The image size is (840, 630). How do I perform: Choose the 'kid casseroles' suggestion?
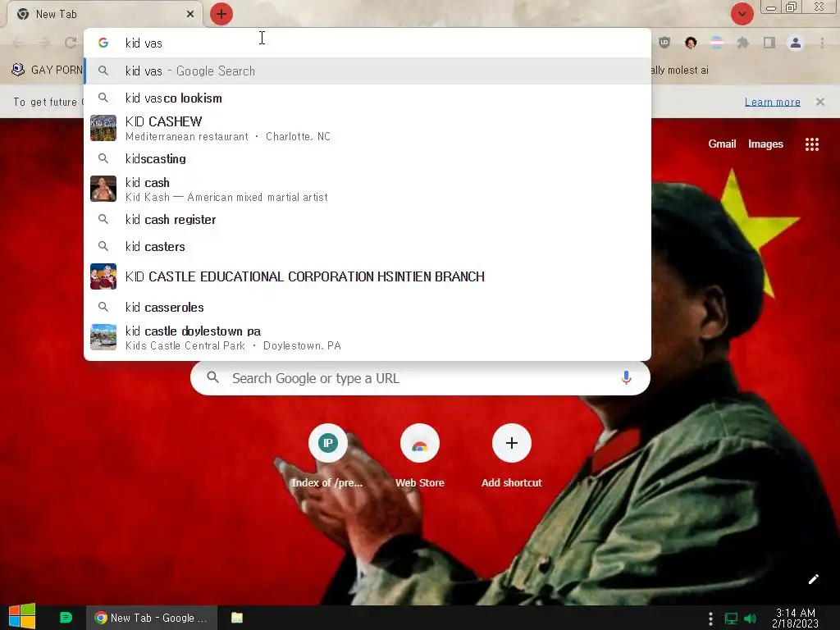pyautogui.click(x=367, y=307)
